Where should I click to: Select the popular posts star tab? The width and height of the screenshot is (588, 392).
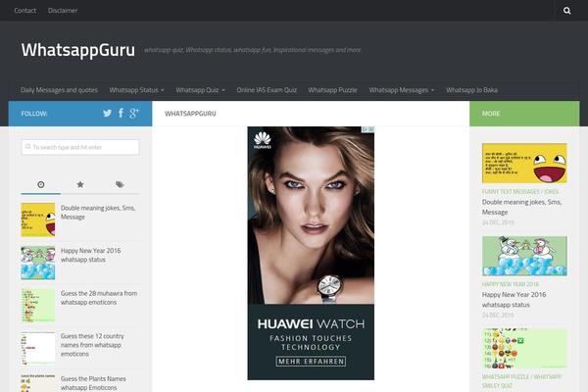tap(80, 184)
